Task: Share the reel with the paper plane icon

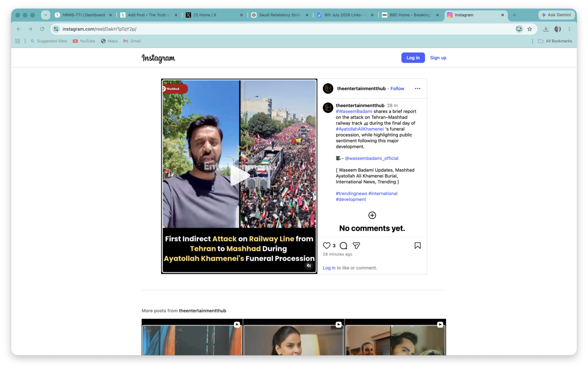Action: pyautogui.click(x=356, y=246)
